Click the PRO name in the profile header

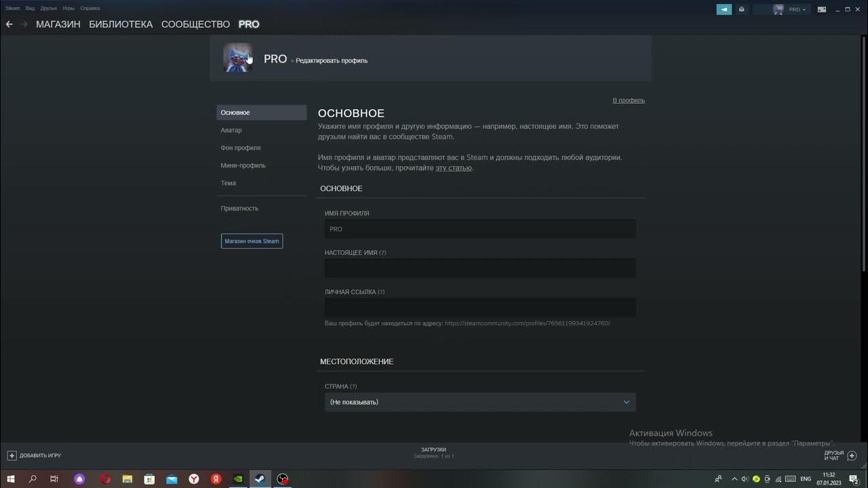(275, 59)
